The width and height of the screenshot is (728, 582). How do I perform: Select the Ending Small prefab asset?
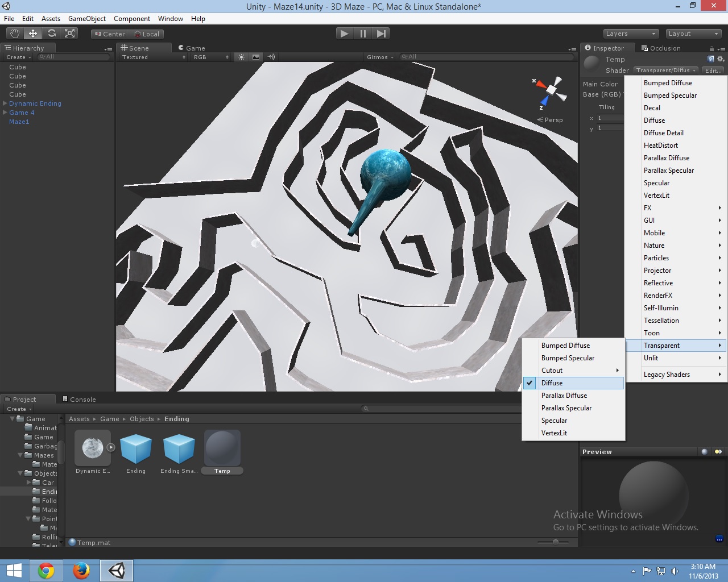pos(179,448)
